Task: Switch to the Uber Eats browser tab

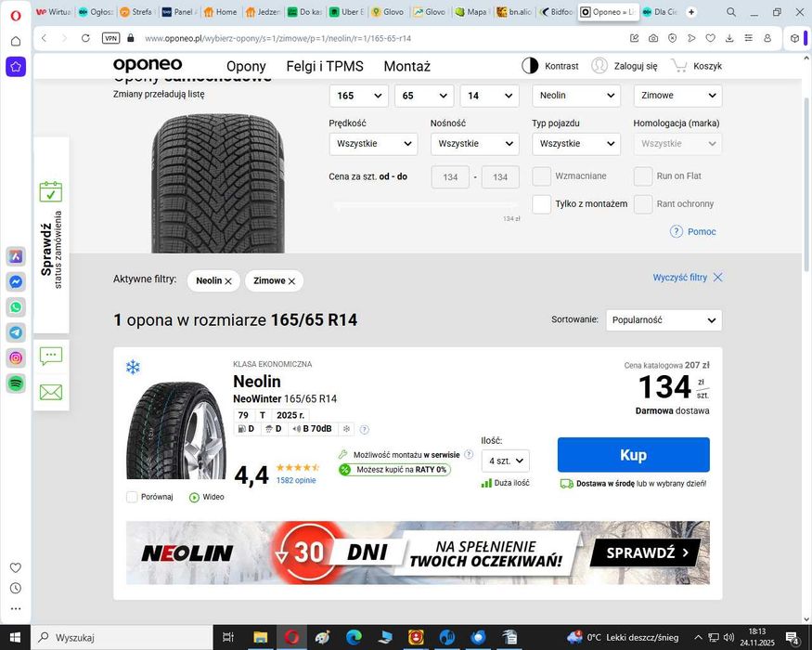Action: click(x=347, y=11)
